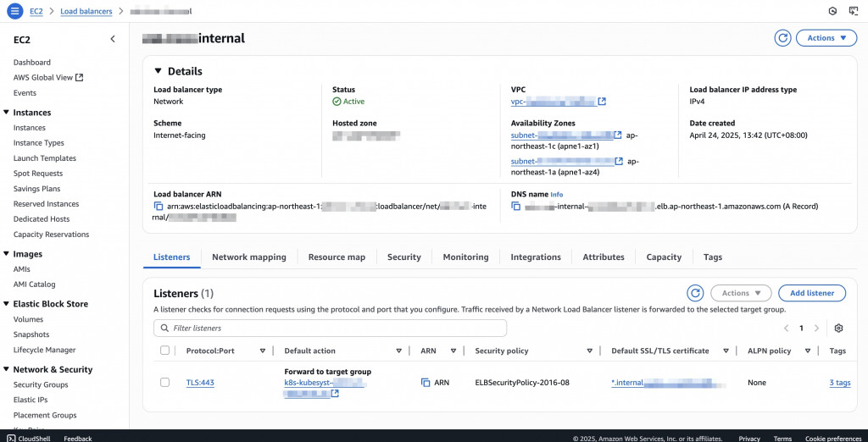The height and width of the screenshot is (442, 868).
Task: Sort by Default action column
Action: 398,351
